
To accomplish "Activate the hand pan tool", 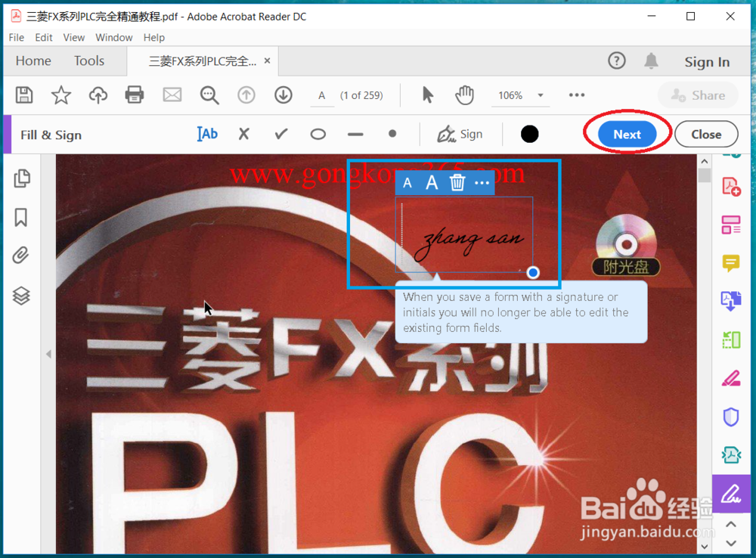I will (464, 95).
